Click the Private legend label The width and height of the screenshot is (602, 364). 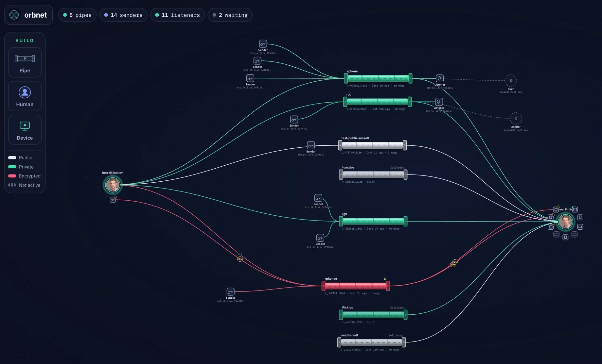pos(26,167)
